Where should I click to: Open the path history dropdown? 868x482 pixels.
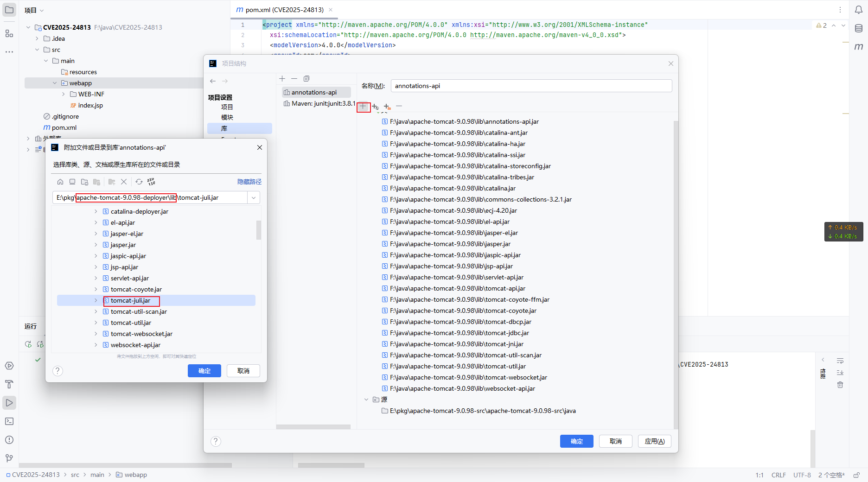[x=254, y=198]
